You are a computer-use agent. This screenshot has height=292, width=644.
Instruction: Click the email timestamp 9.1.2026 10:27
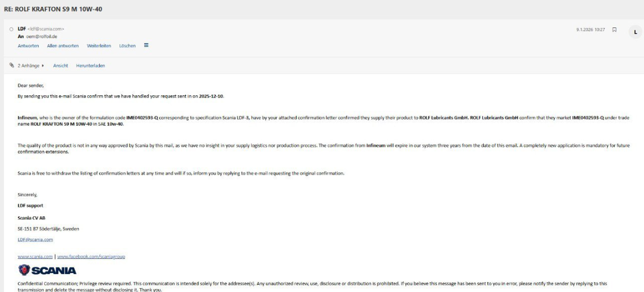coord(590,30)
